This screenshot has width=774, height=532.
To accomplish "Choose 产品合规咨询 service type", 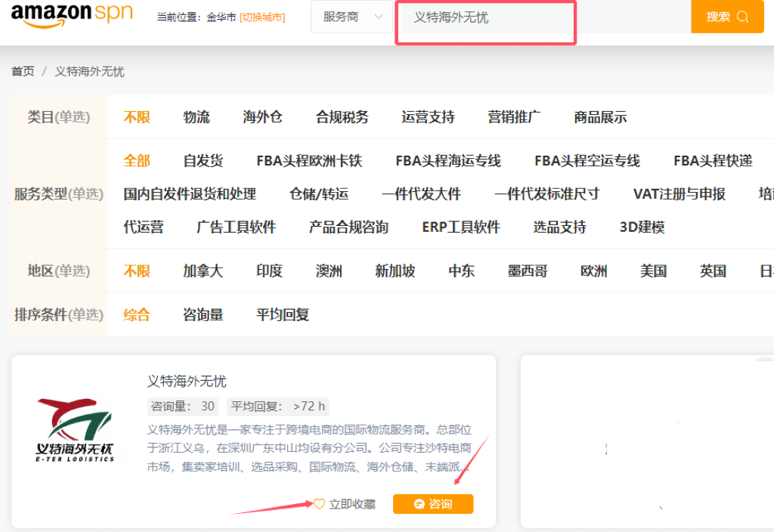I will (x=348, y=227).
